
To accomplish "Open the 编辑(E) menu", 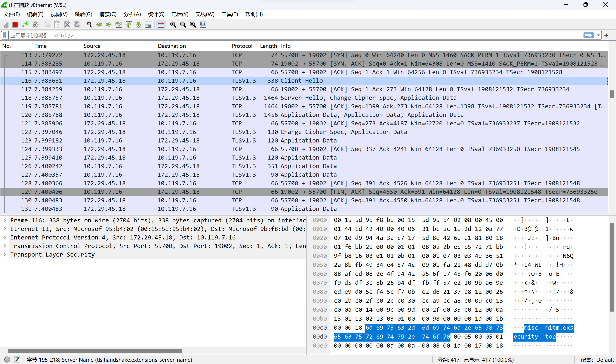I will coord(35,14).
